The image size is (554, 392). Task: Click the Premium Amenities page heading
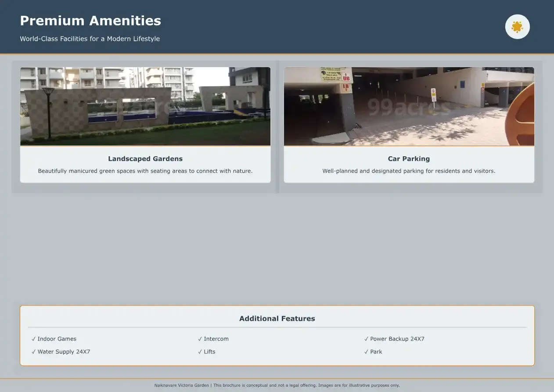[90, 21]
